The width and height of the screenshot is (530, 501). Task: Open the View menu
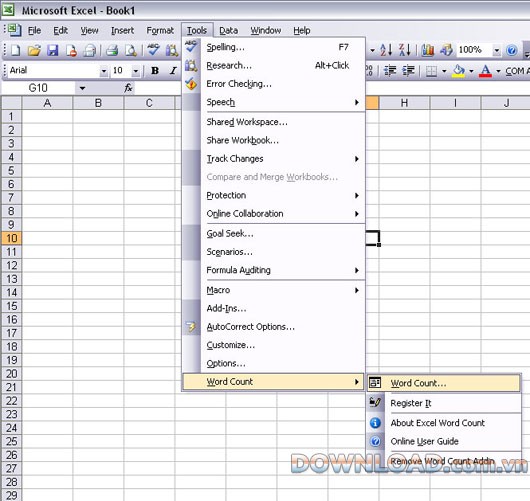(89, 30)
